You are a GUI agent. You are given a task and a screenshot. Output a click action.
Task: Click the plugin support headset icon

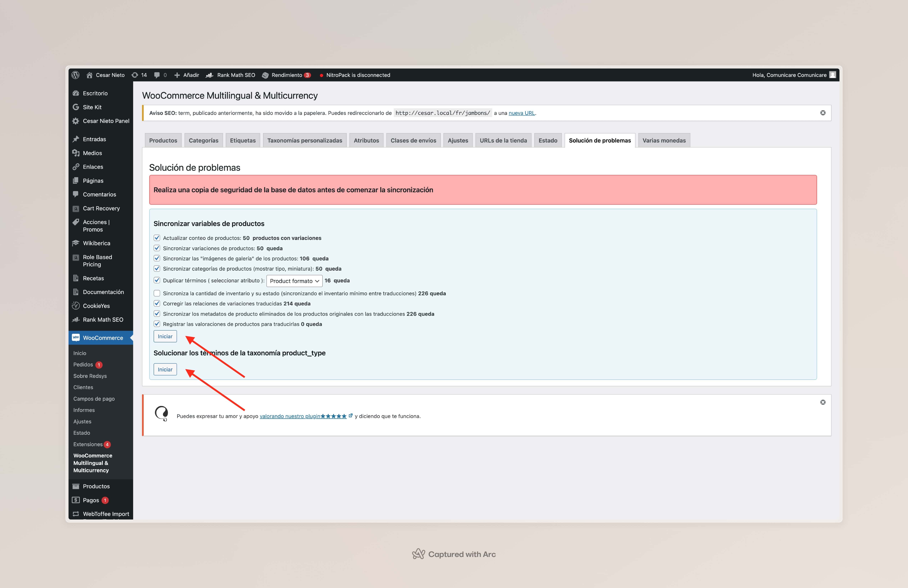[161, 413]
